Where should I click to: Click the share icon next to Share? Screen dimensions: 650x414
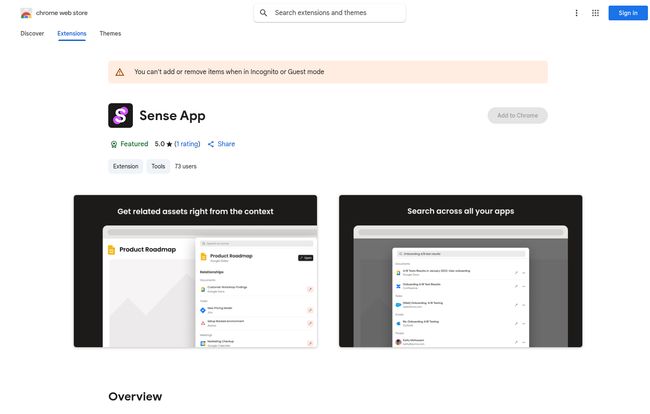pos(211,144)
